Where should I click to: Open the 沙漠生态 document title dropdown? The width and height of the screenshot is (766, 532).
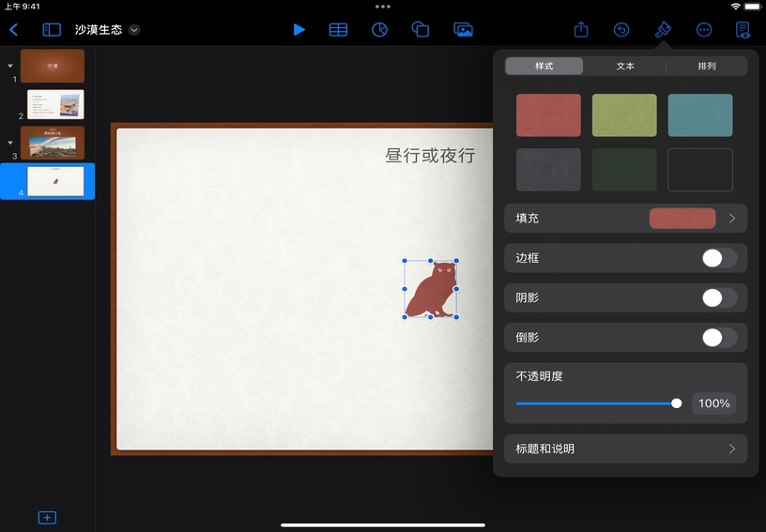[134, 30]
